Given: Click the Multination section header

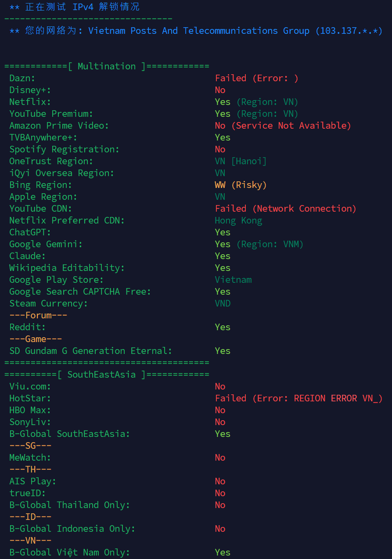Looking at the screenshot, I should pyautogui.click(x=107, y=66).
